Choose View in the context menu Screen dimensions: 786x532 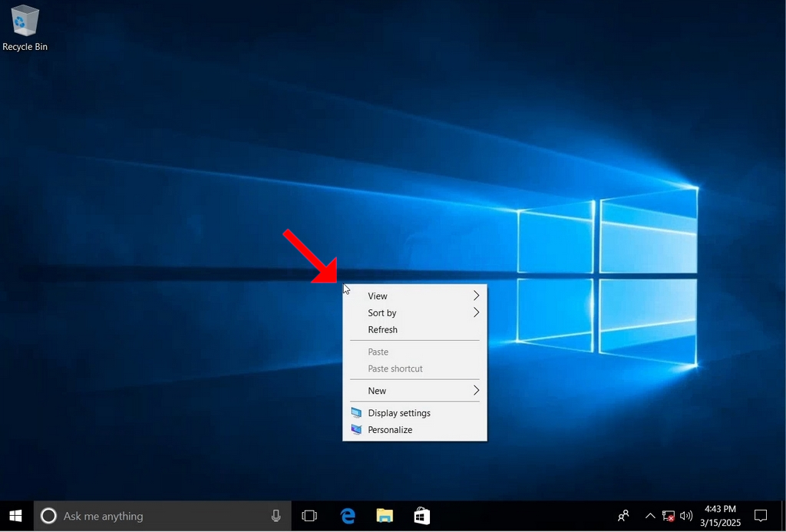pos(414,296)
